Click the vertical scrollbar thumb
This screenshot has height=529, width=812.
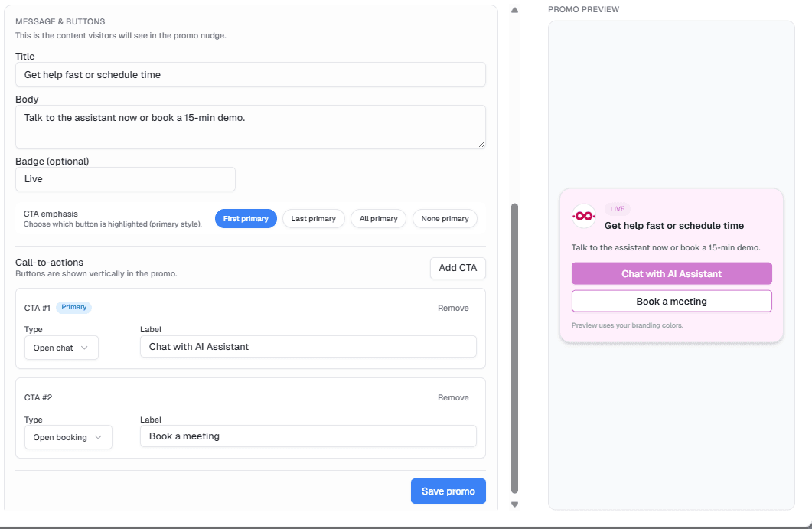point(514,345)
